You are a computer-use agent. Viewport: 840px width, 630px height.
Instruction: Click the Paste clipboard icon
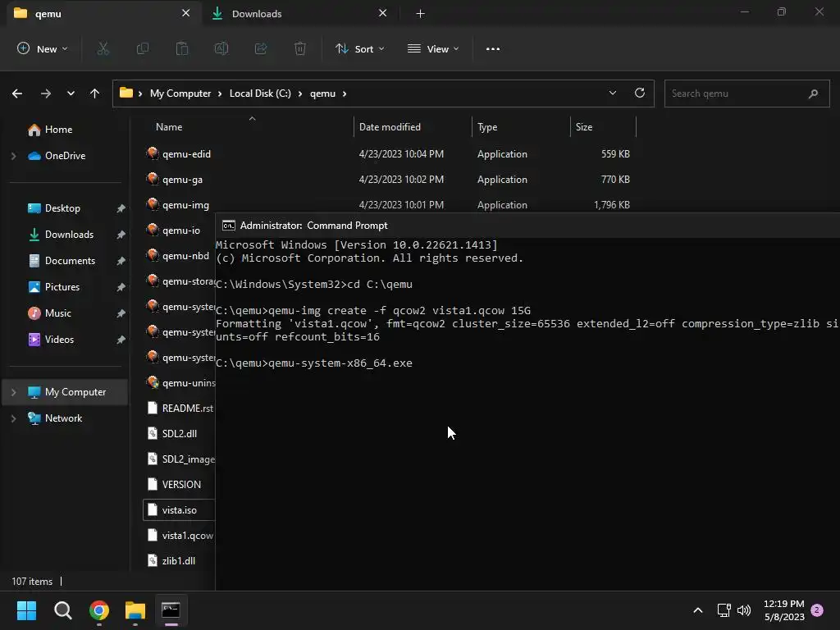[x=182, y=48]
